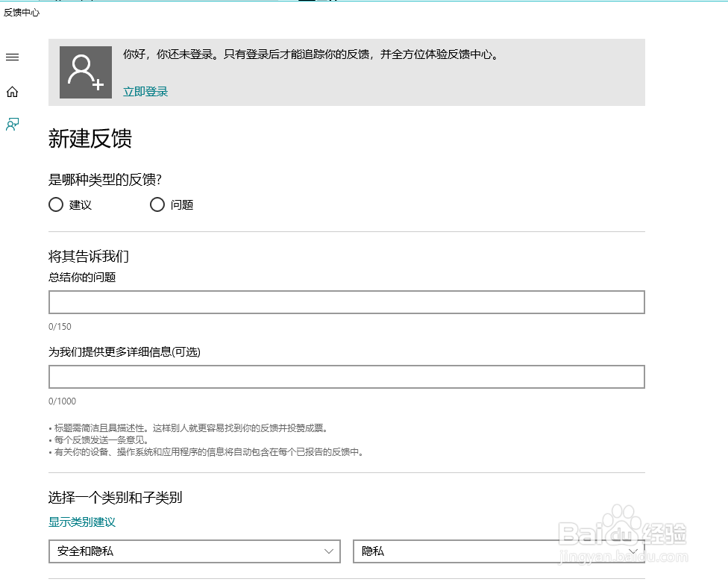Click the 将其告诉我们 heading
728x582 pixels.
[x=89, y=256]
